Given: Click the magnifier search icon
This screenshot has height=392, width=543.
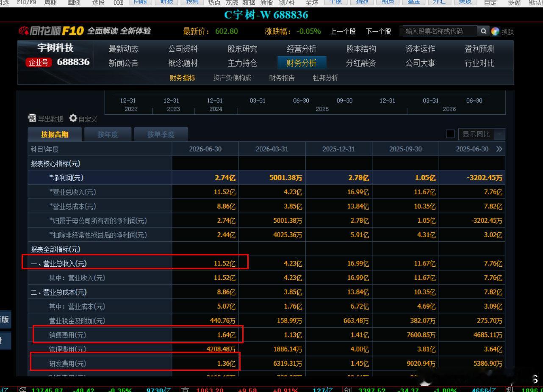Looking at the screenshot, I should point(483,31).
